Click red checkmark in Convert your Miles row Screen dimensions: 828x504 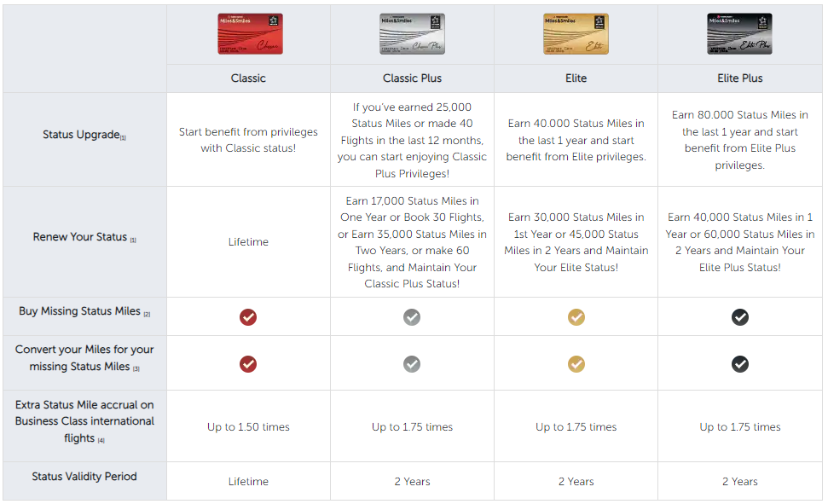pyautogui.click(x=248, y=364)
